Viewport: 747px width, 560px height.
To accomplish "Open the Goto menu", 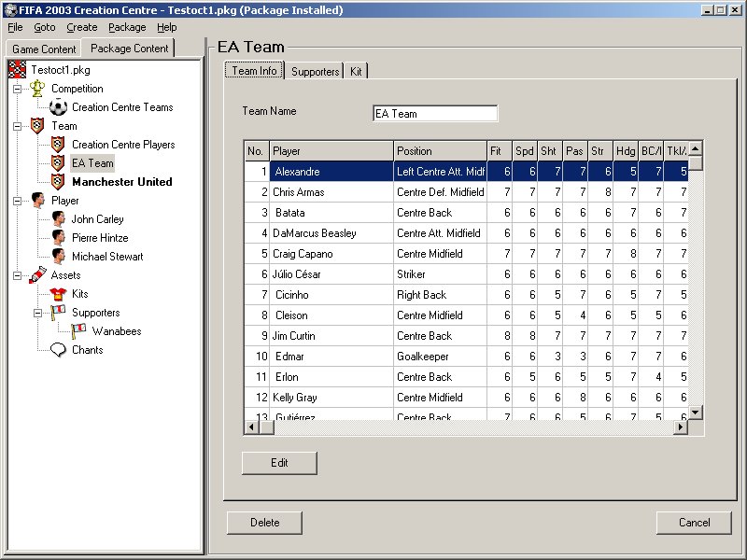I will pos(45,27).
